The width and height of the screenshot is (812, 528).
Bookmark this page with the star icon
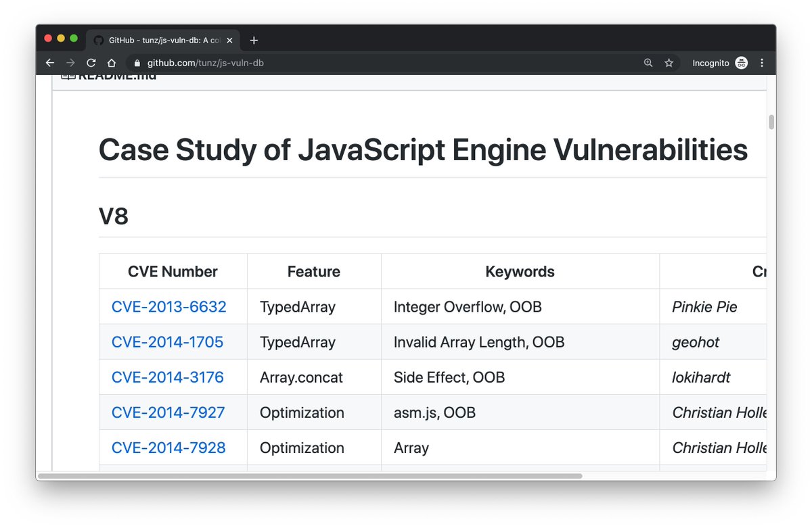point(669,63)
